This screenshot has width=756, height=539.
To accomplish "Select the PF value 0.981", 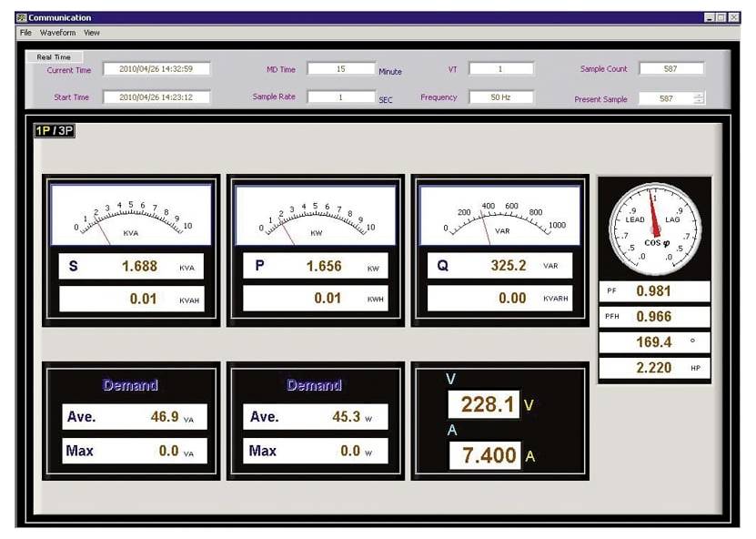I will [654, 291].
